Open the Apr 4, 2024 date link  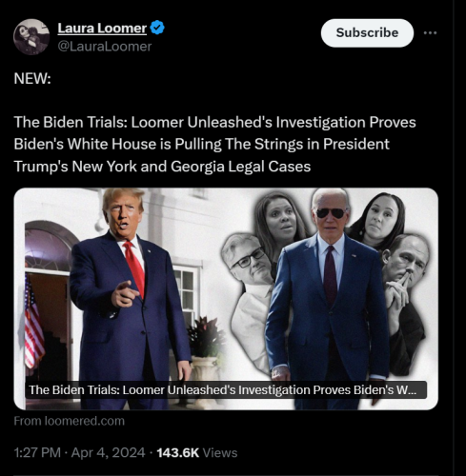click(108, 452)
